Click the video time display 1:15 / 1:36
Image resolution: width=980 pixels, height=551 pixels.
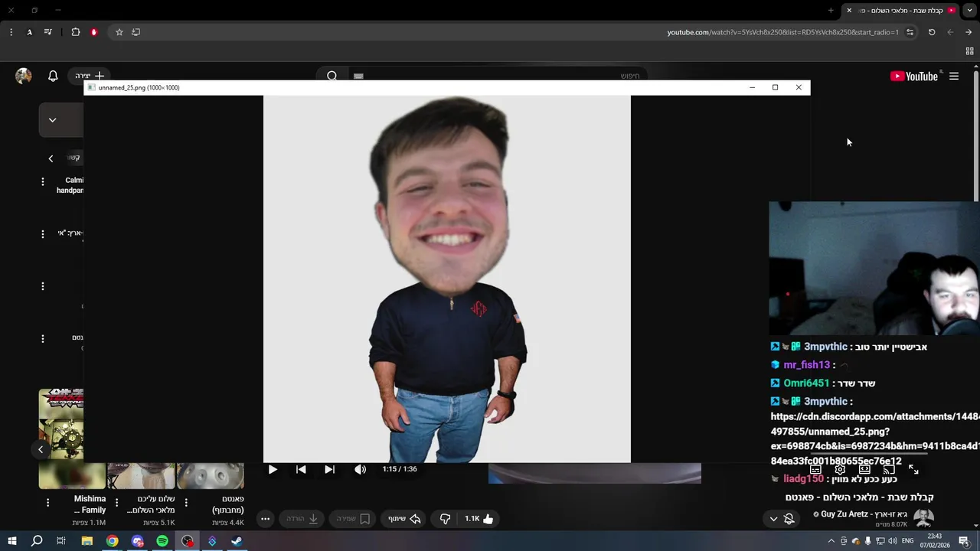(400, 469)
